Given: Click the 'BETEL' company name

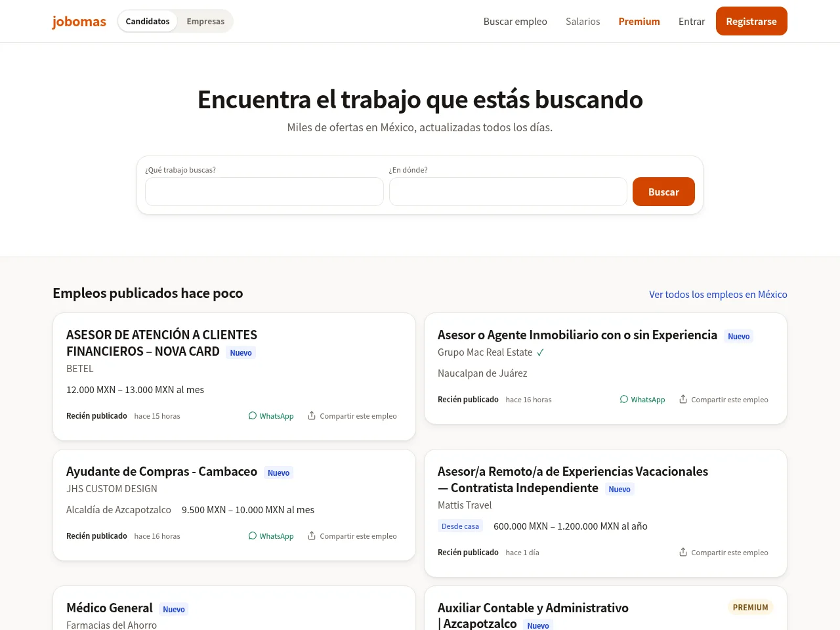Looking at the screenshot, I should click(80, 368).
